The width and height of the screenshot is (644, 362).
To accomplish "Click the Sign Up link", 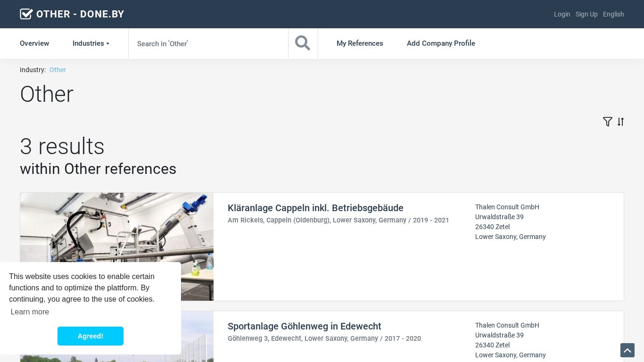I will [x=586, y=14].
